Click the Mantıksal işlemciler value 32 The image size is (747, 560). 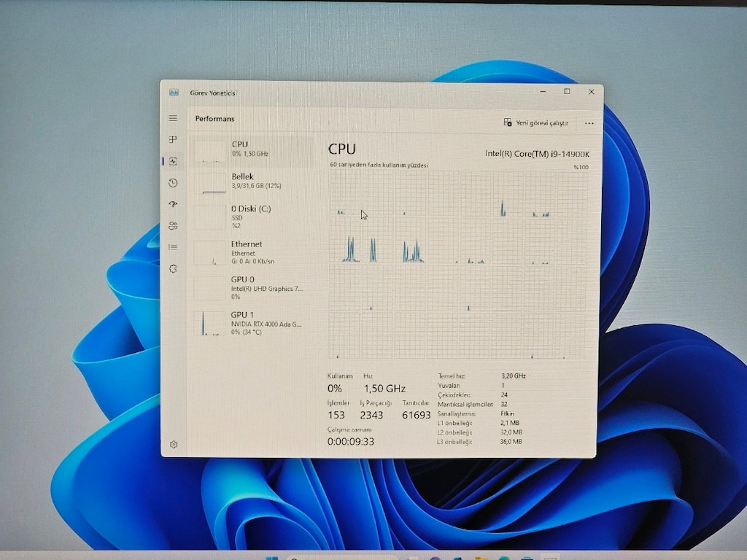pyautogui.click(x=504, y=404)
